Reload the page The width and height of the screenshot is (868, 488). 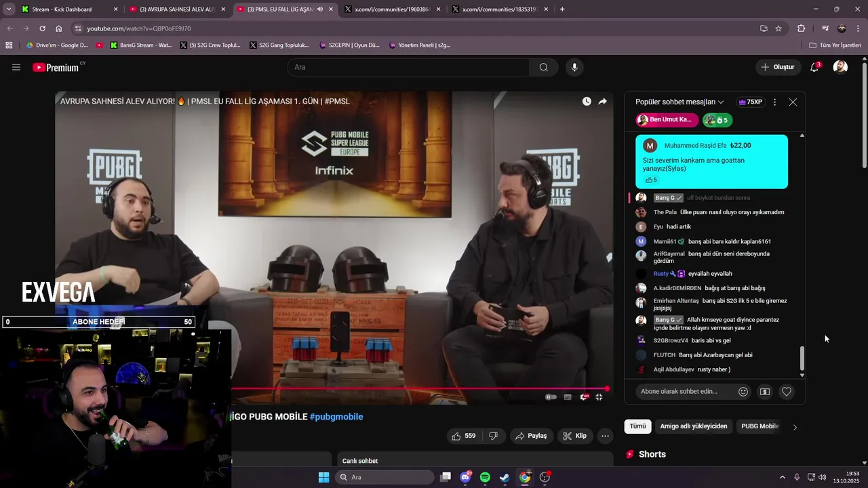42,28
